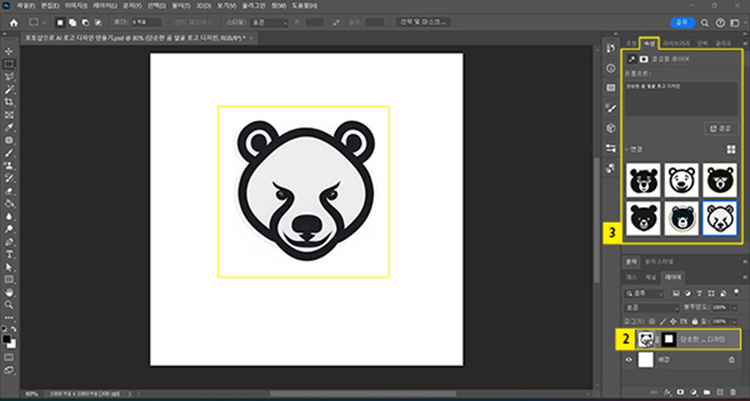Select the Brush tool
Screen dimensions: 750x401
pyautogui.click(x=9, y=153)
